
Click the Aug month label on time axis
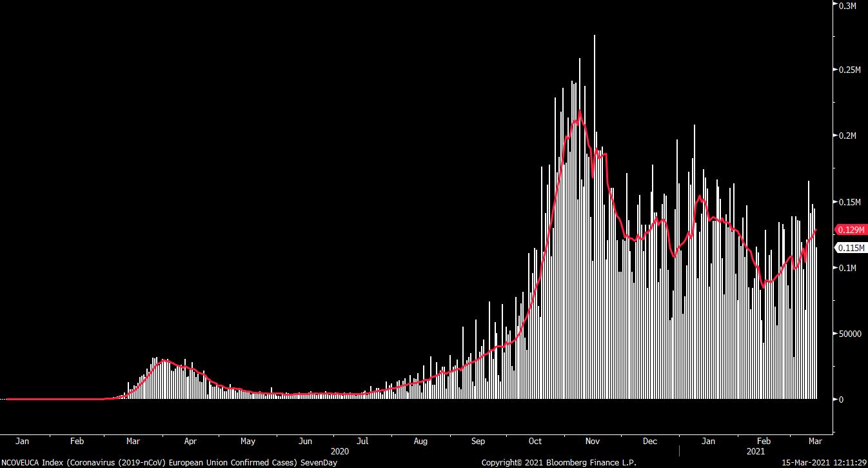tap(420, 442)
